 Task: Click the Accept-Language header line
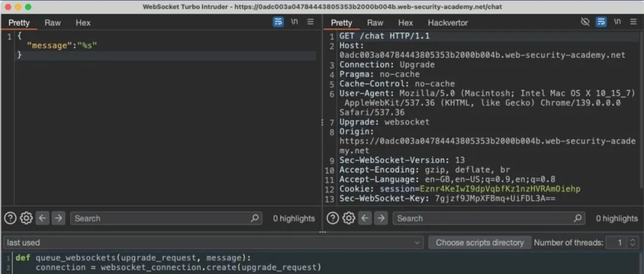pyautogui.click(x=447, y=179)
